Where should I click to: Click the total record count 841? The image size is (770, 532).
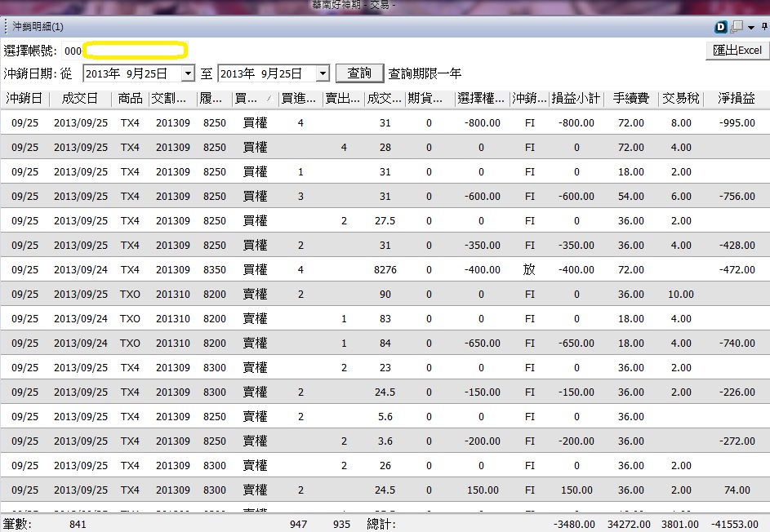(x=78, y=524)
